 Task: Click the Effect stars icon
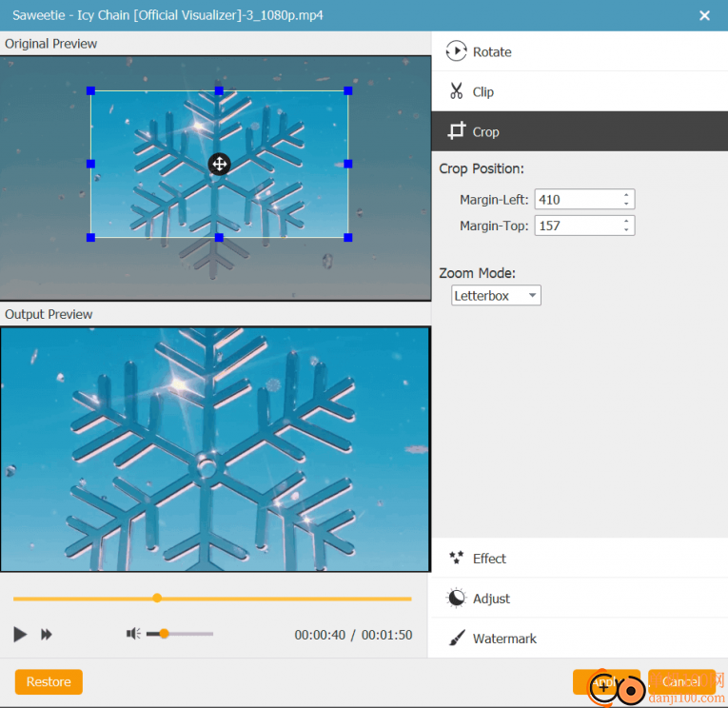point(456,558)
